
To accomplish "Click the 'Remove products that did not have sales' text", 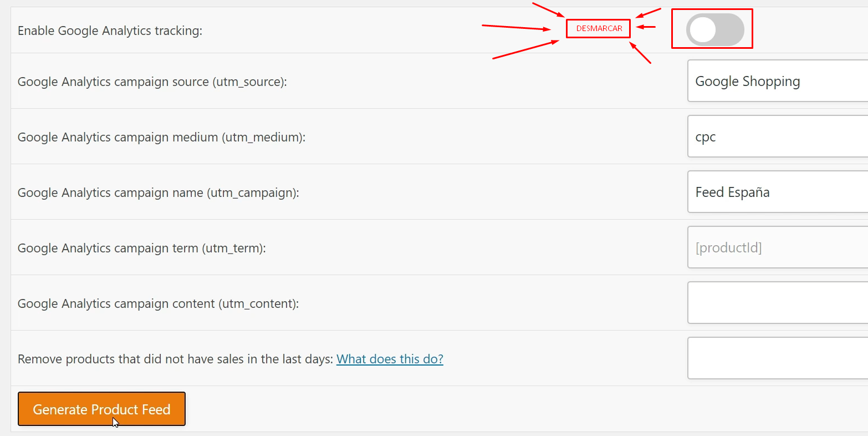I will point(175,359).
